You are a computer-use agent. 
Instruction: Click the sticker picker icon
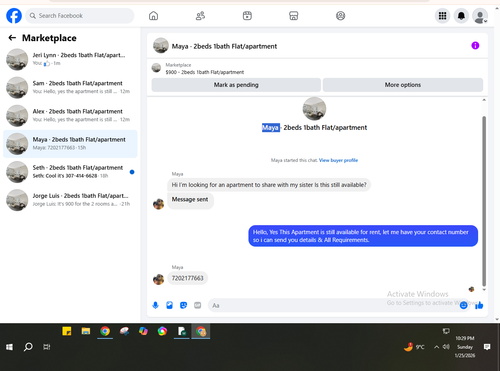point(183,305)
